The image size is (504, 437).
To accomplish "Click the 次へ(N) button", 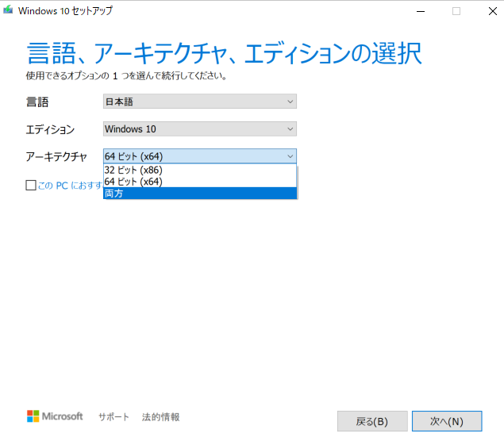I will 447,421.
